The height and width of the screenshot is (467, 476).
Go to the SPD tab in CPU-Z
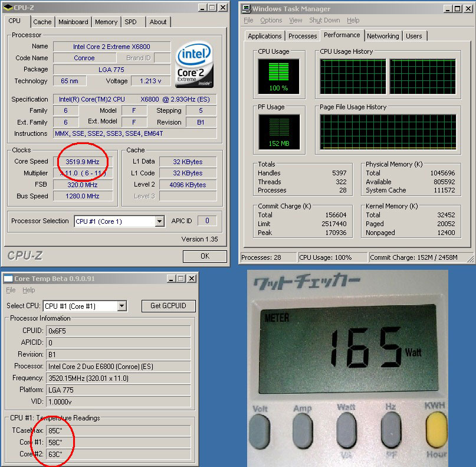(x=130, y=22)
